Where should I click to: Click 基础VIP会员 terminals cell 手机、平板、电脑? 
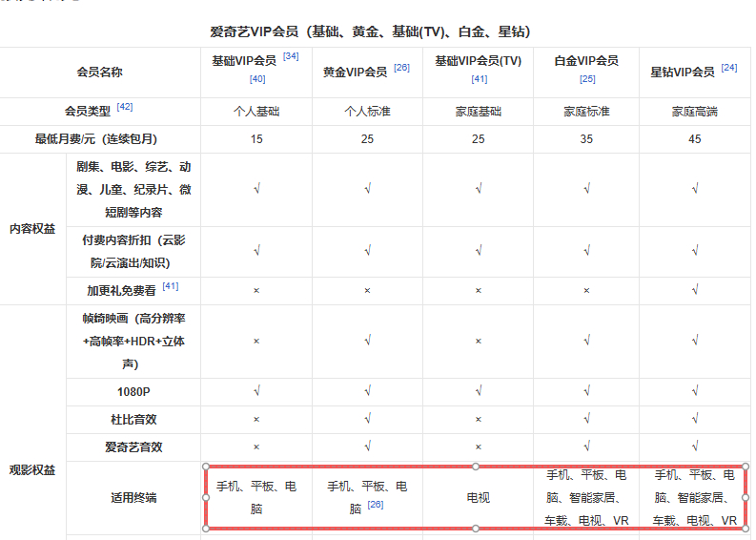coord(256,497)
